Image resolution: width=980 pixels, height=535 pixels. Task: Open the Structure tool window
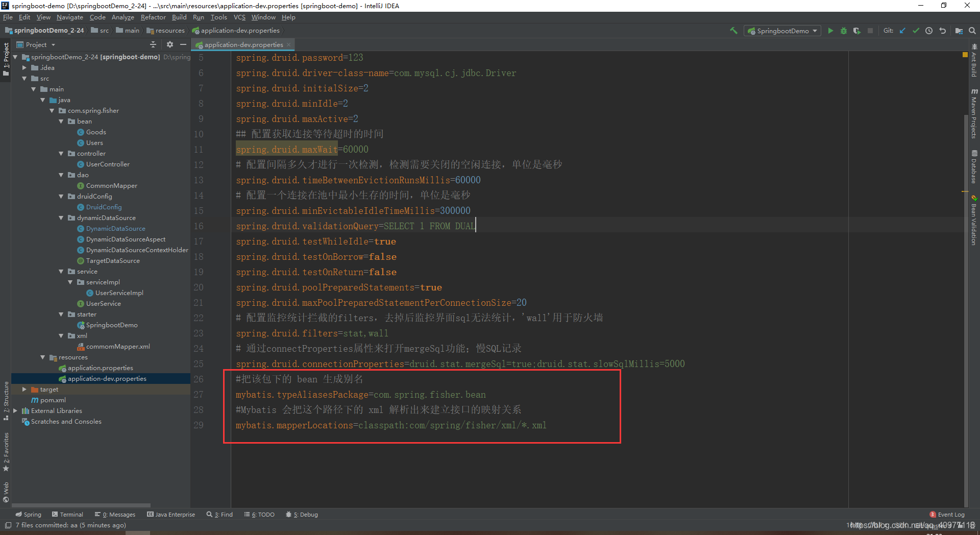coord(6,401)
